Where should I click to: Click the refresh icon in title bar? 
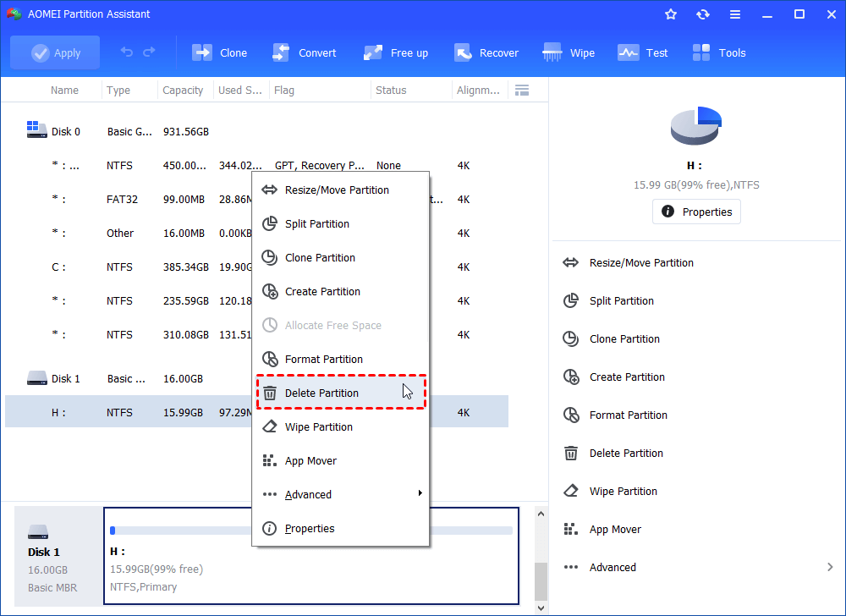tap(703, 14)
